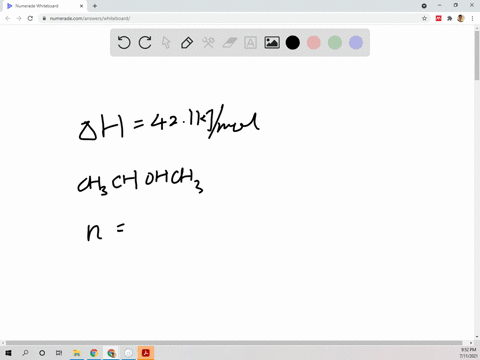Screen dimensions: 480x360
Task: Open a new browser tab
Action: [x=95, y=6]
